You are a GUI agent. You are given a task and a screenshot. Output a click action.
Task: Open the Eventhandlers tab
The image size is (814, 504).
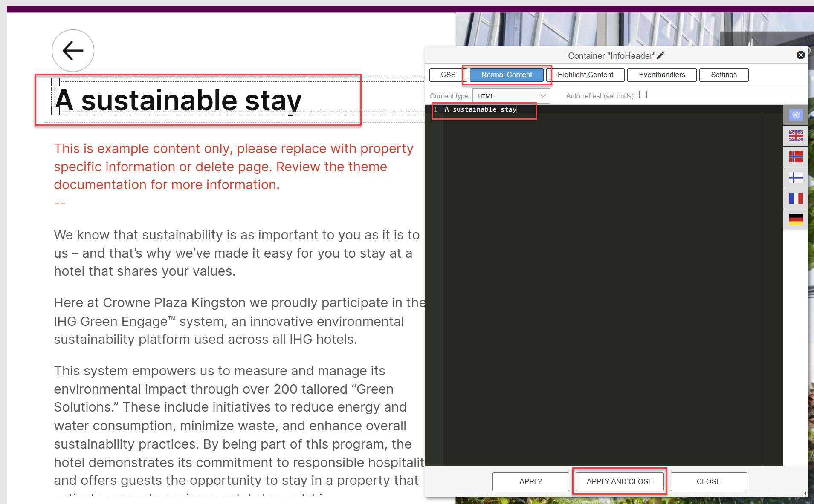tap(661, 75)
